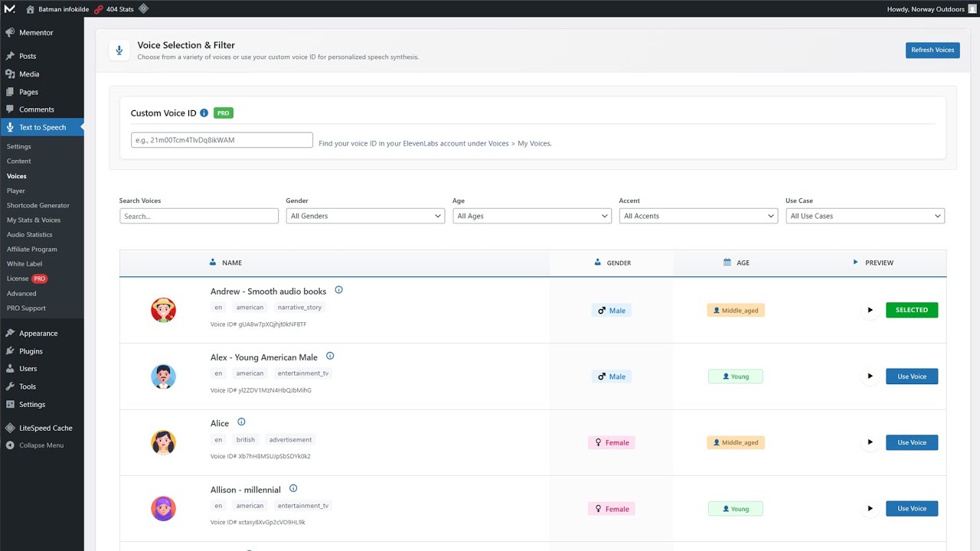Click info icon next to Custom Voice ID
Screen dimensions: 980x551
[204, 113]
